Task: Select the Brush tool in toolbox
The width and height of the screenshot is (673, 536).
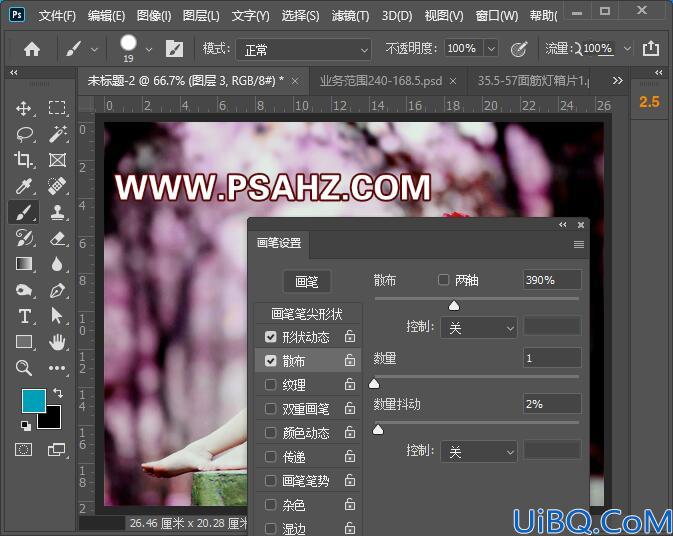Action: (x=24, y=212)
